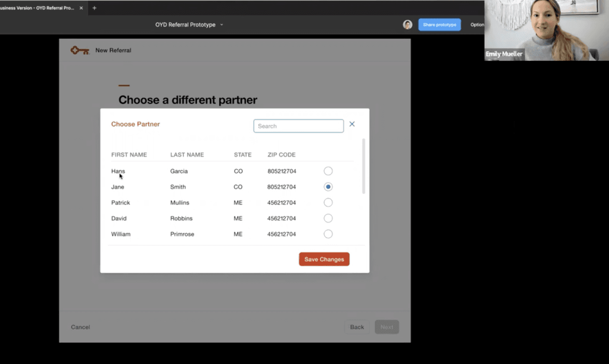Select Patrick Mullins' radio button
The image size is (609, 364).
click(328, 202)
